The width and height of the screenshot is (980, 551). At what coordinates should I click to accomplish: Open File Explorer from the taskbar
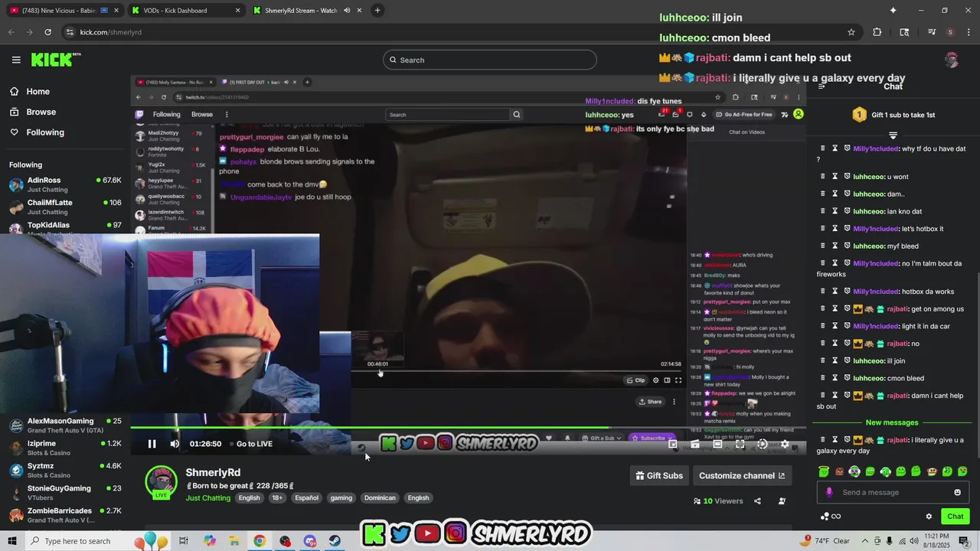[x=234, y=541]
